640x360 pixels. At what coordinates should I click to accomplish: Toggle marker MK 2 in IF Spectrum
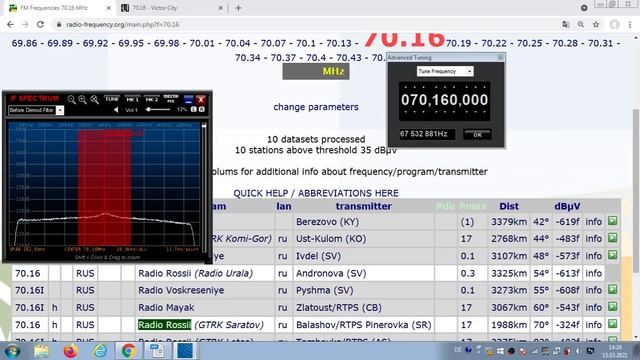(151, 99)
